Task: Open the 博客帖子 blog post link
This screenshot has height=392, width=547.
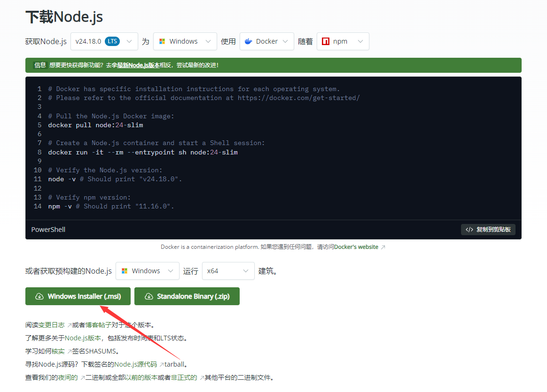Action: tap(98, 325)
